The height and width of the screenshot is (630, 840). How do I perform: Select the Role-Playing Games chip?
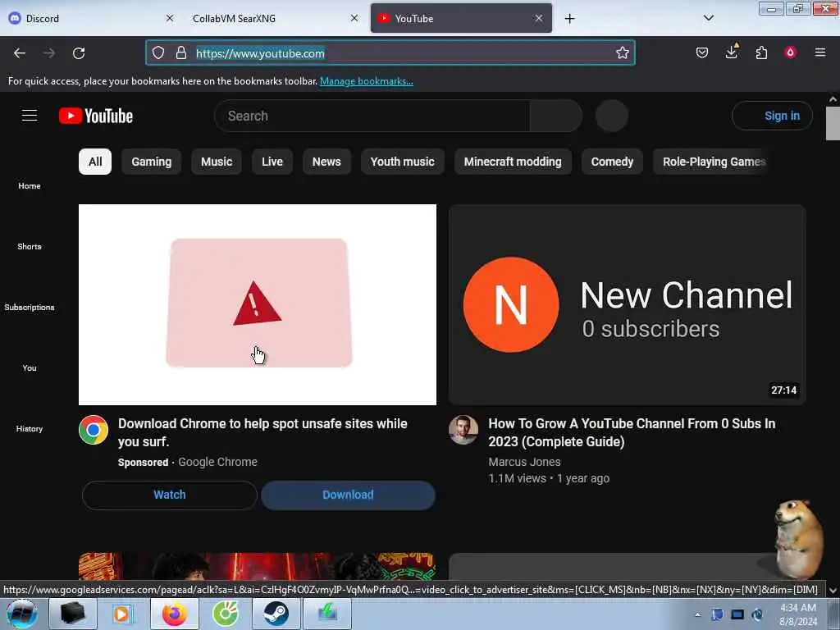click(x=713, y=162)
